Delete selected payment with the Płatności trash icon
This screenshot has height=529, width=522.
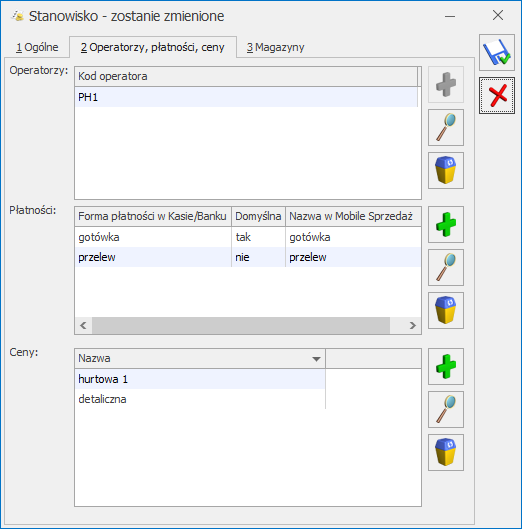(x=446, y=310)
